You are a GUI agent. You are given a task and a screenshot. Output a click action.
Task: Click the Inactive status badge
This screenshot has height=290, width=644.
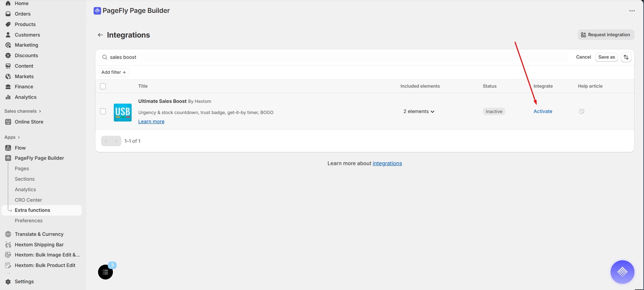tap(494, 111)
